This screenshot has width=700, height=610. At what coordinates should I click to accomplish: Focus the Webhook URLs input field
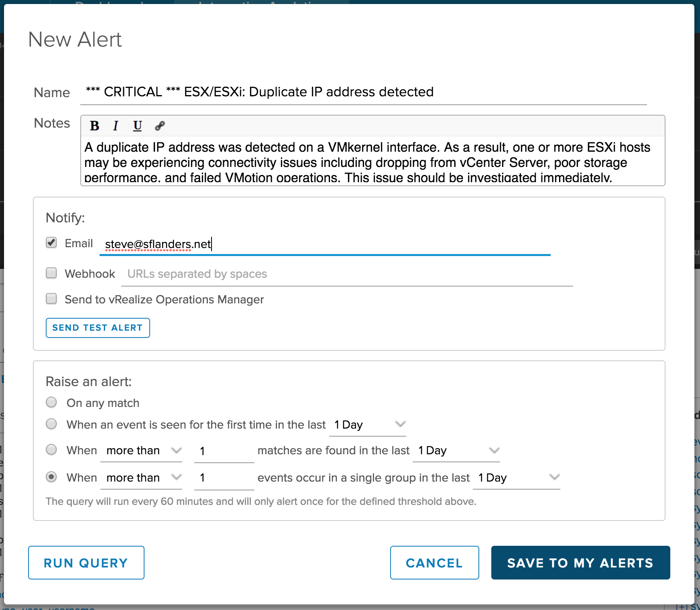pos(347,274)
